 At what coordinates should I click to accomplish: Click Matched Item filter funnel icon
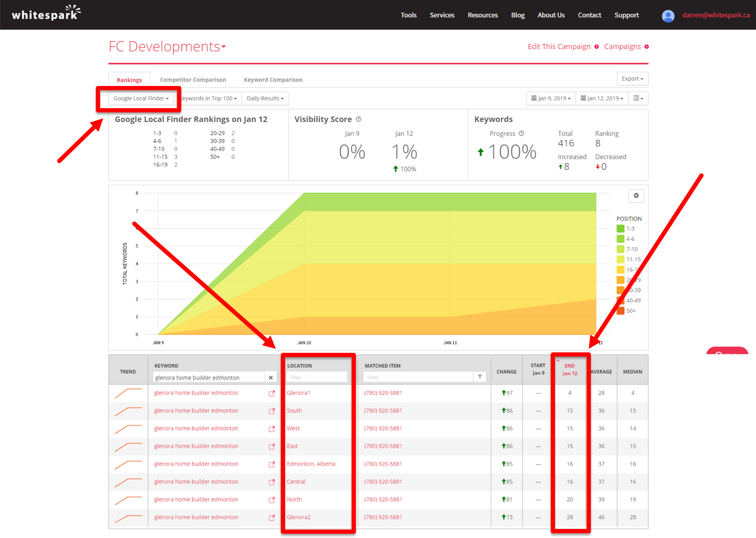pos(480,377)
